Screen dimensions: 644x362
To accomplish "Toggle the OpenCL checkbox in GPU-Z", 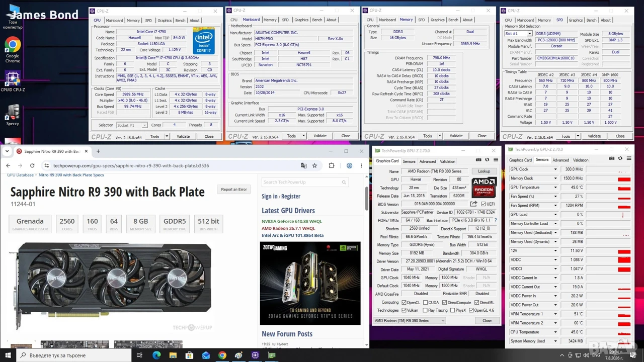I will click(404, 303).
